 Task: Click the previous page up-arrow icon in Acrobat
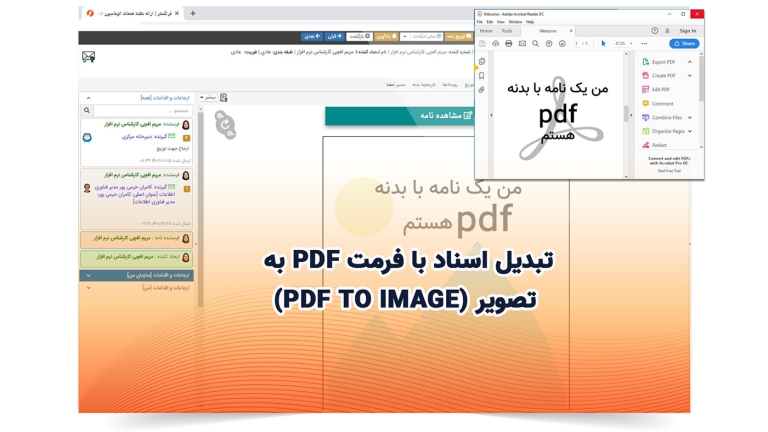point(549,44)
